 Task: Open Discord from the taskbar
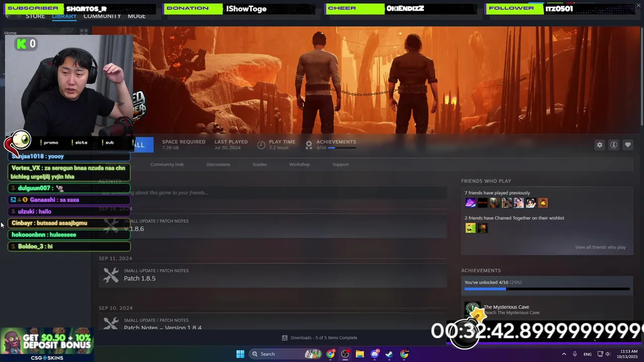click(x=374, y=354)
